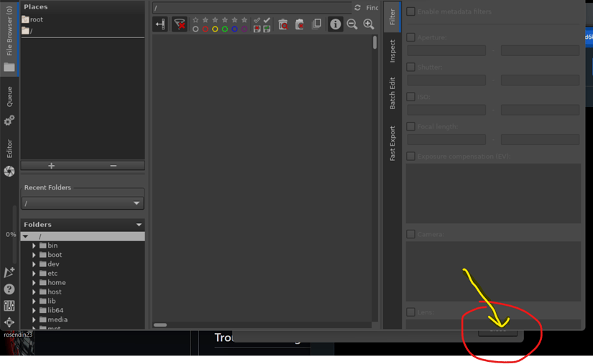Show trash contents icon

tap(283, 24)
